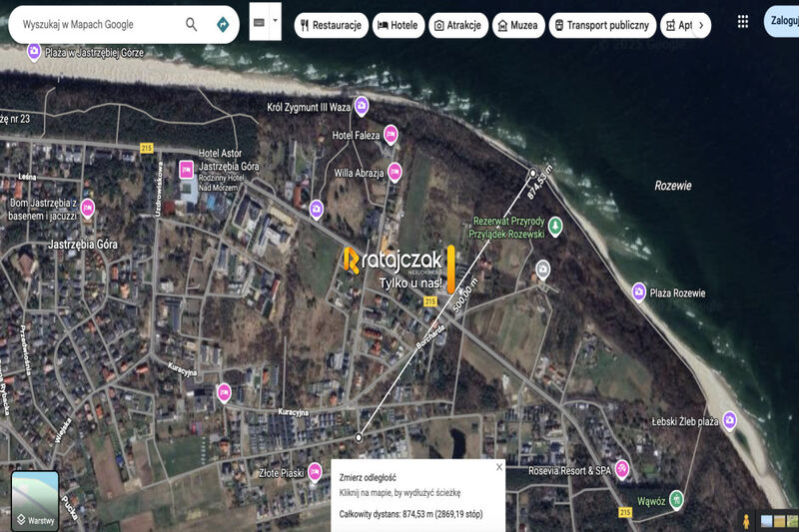Click the search magnifier icon
The height and width of the screenshot is (532, 799).
191,24
